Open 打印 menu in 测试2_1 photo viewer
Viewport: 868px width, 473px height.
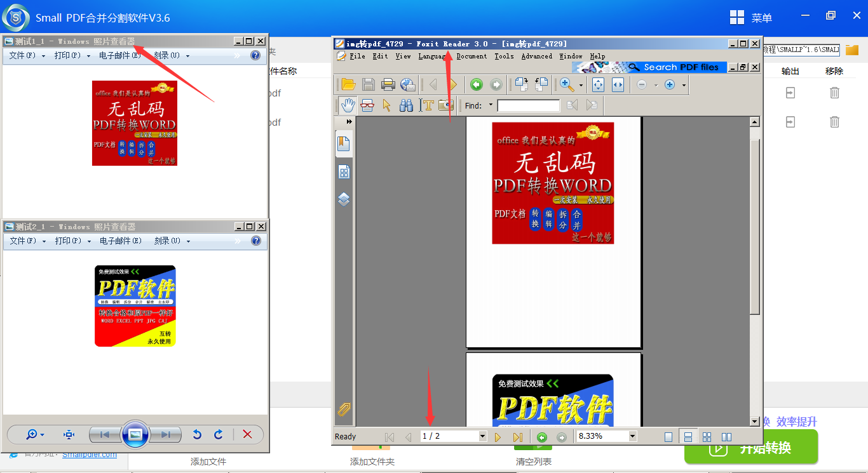pyautogui.click(x=72, y=241)
